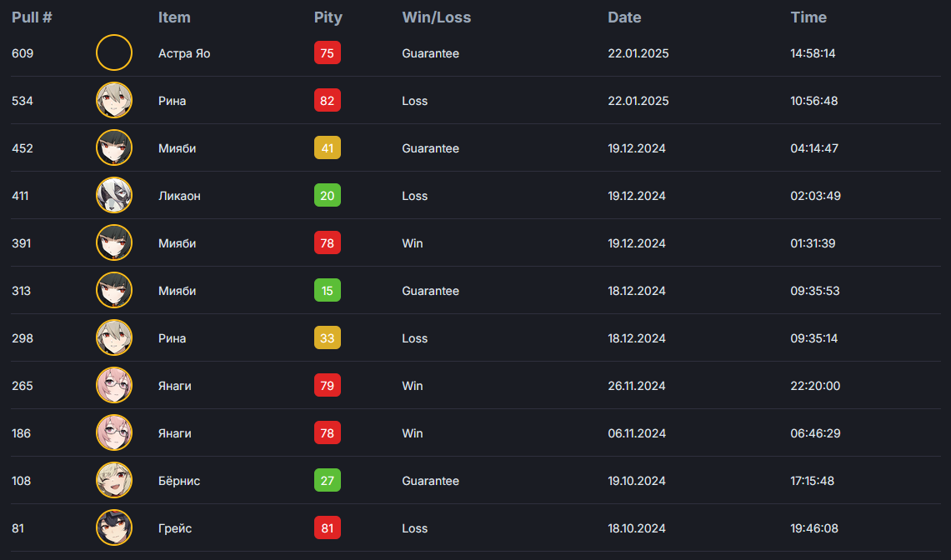Click the Item column header
The height and width of the screenshot is (560, 951).
(x=174, y=17)
